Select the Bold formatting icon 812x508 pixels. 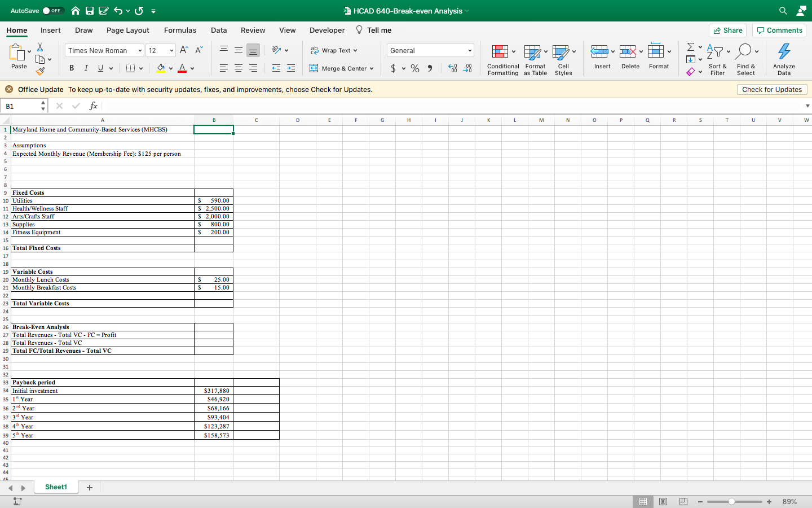click(71, 68)
